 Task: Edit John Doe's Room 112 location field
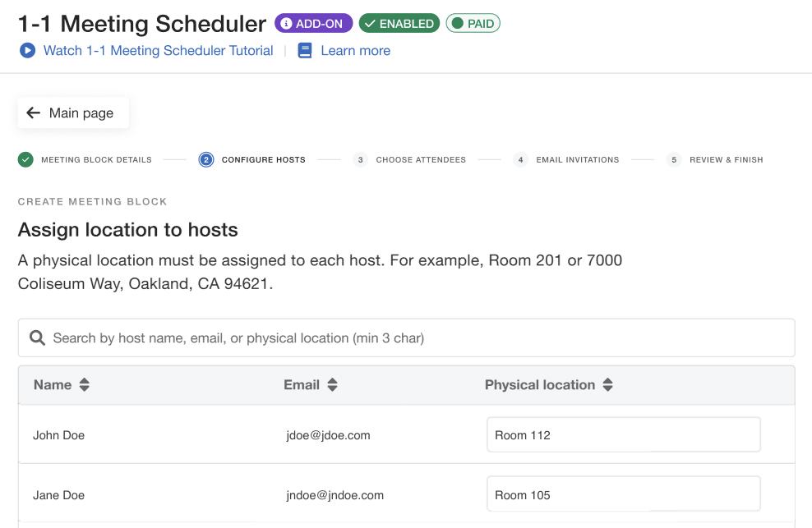click(x=623, y=435)
